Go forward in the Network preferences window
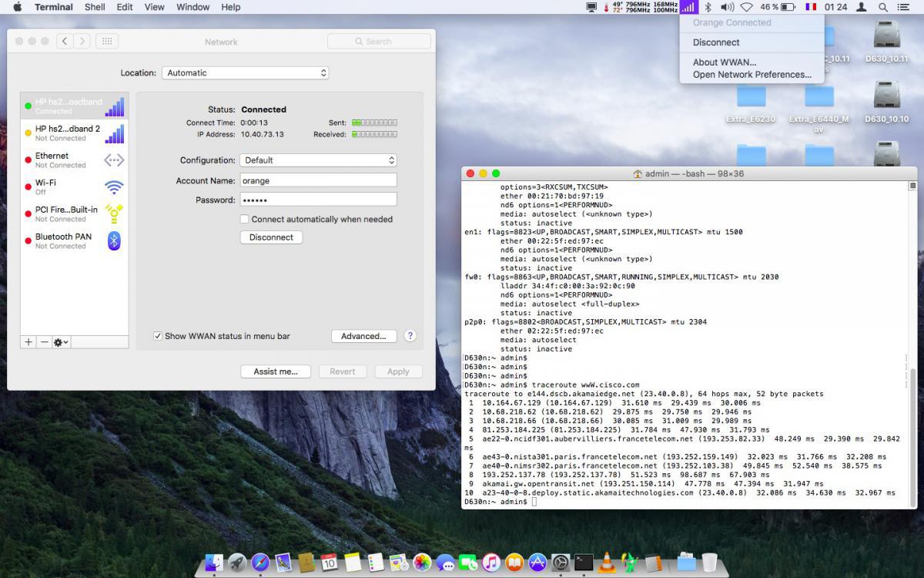Viewport: 924px width, 578px height. pos(82,41)
